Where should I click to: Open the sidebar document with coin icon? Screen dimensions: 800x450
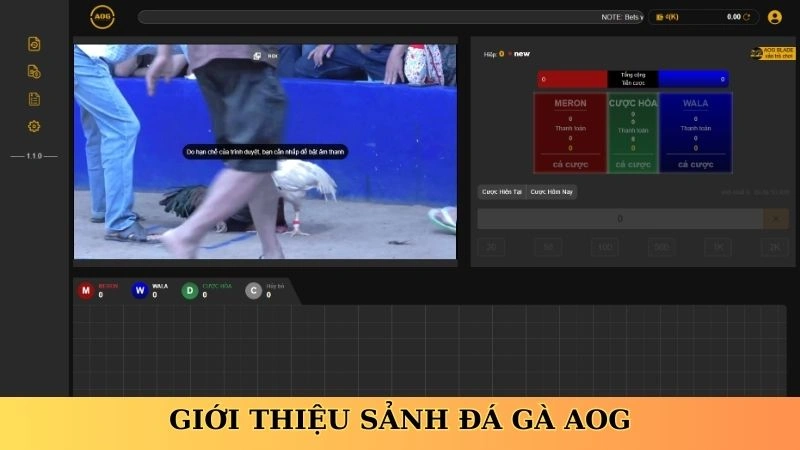click(x=34, y=72)
